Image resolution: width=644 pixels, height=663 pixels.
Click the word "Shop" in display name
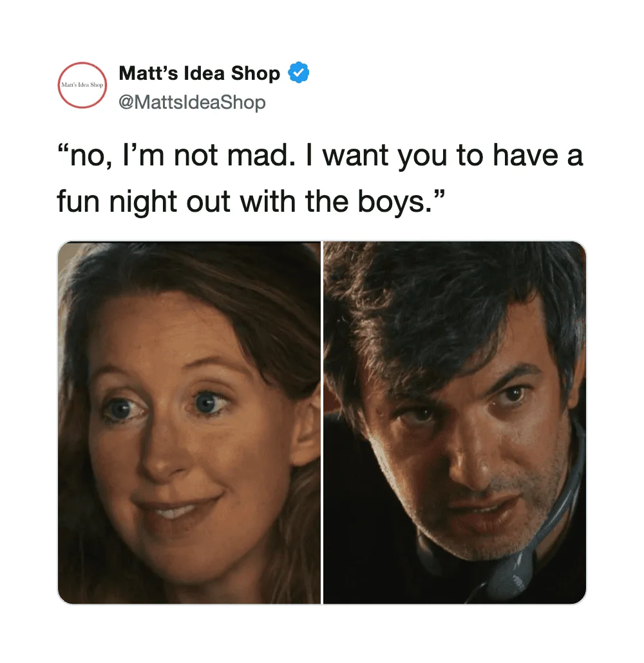[256, 74]
